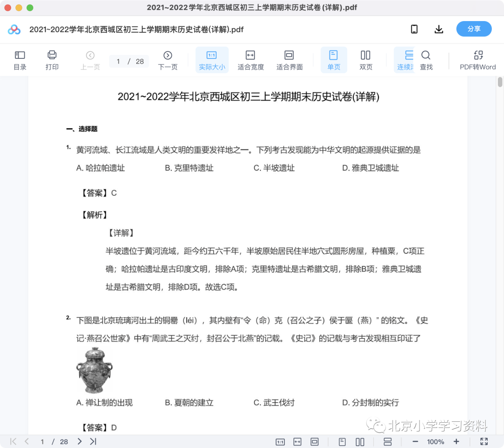Click option A. 哈拉帕遗址
The height and width of the screenshot is (448, 504).
pos(100,168)
